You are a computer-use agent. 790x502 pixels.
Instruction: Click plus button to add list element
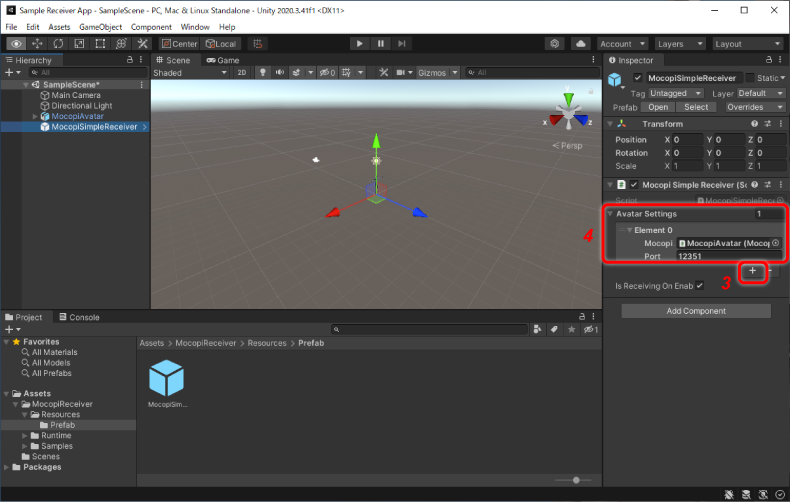[x=753, y=272]
